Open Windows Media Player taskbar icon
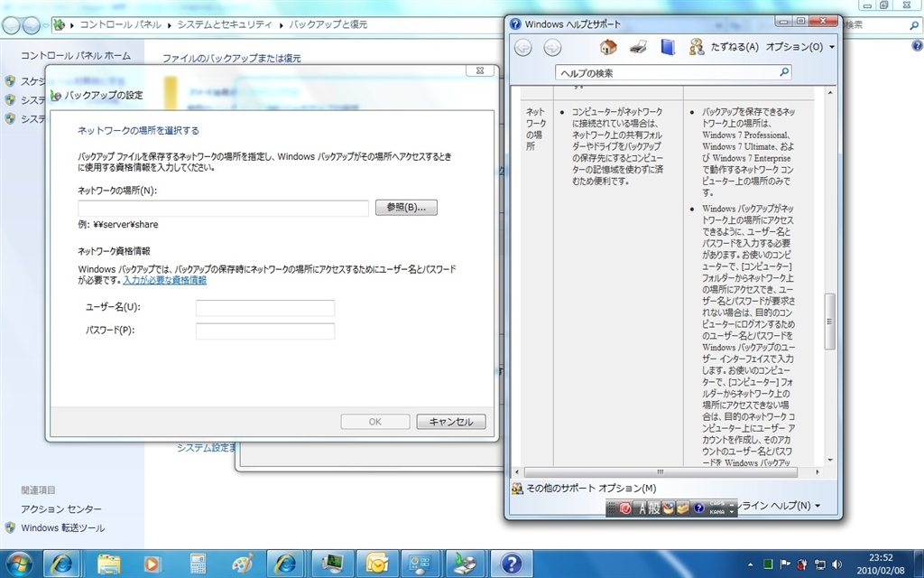 click(152, 564)
